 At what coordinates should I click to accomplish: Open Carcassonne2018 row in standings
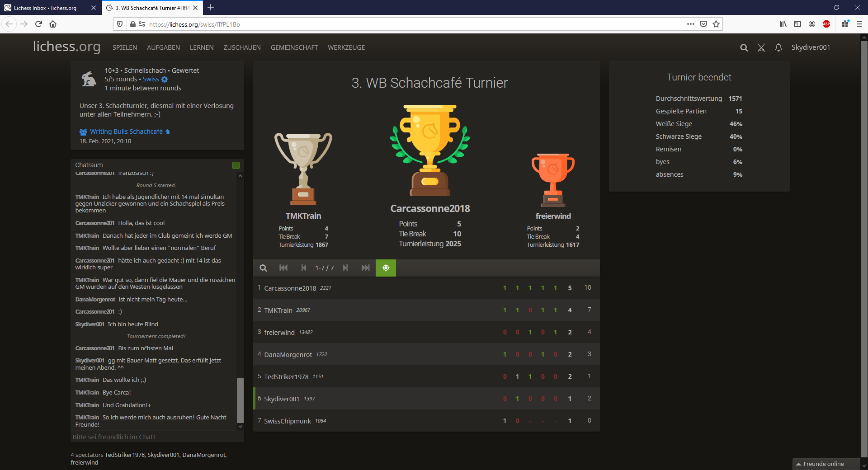[290, 288]
